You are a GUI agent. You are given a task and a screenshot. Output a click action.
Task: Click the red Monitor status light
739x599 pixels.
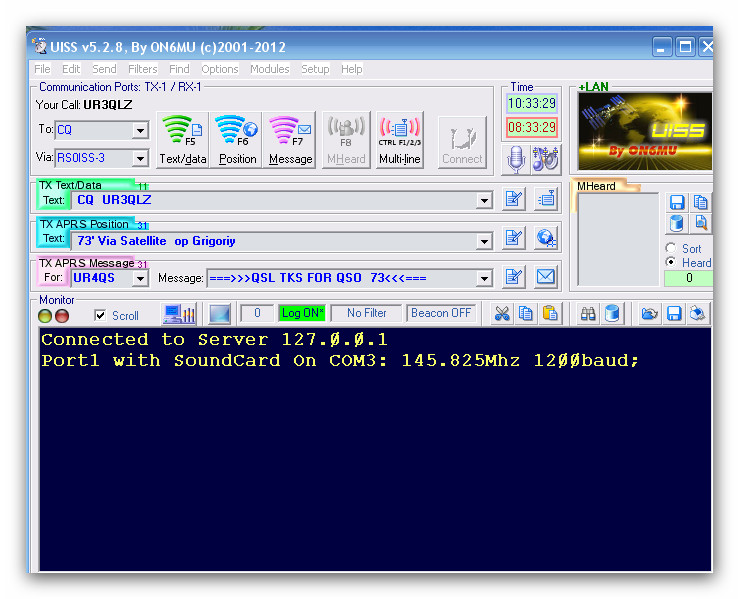coord(62,316)
